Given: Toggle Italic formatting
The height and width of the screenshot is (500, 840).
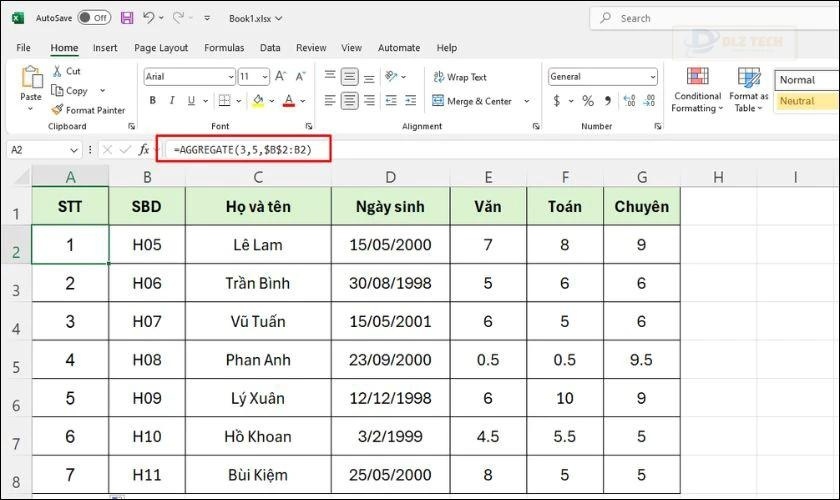Looking at the screenshot, I should pos(172,100).
